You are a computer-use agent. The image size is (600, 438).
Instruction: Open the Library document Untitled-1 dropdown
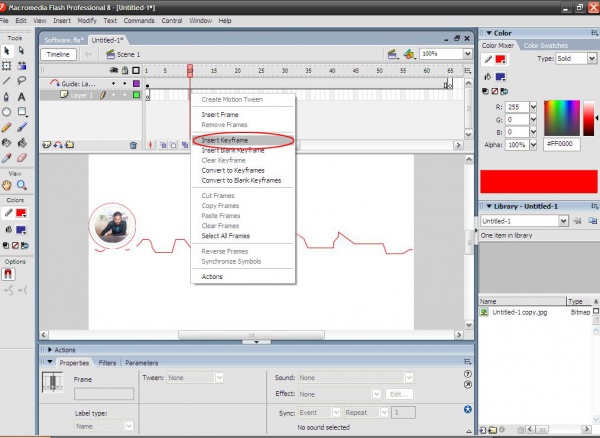point(563,221)
